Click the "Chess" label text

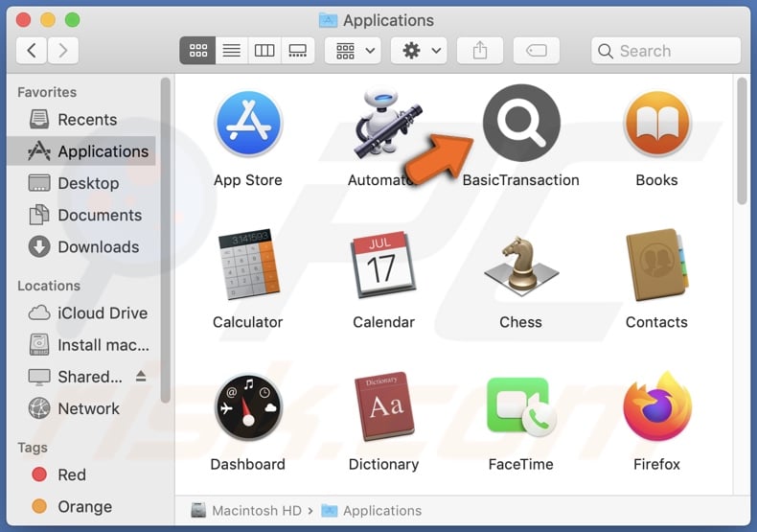point(521,322)
